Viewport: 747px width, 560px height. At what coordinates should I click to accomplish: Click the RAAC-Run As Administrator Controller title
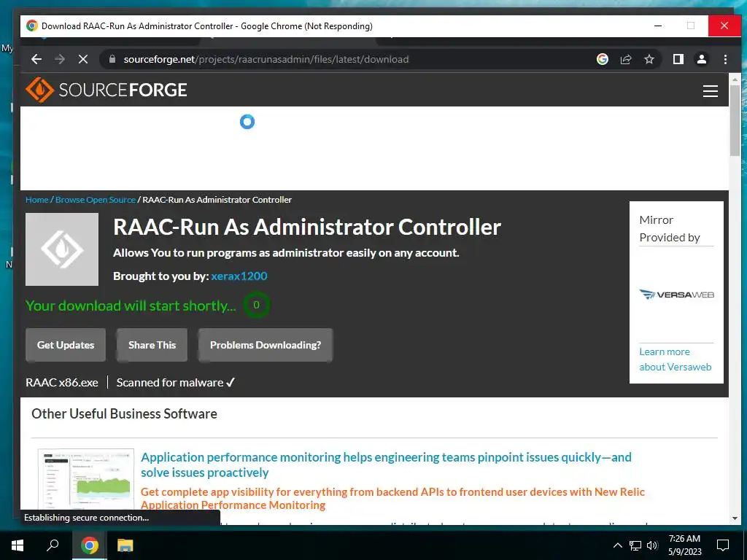tap(307, 227)
